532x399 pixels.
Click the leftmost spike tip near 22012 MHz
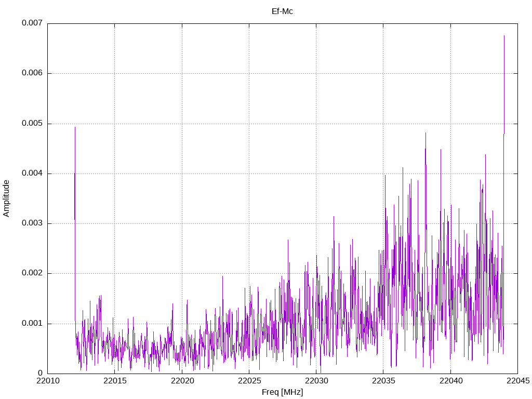tap(75, 127)
